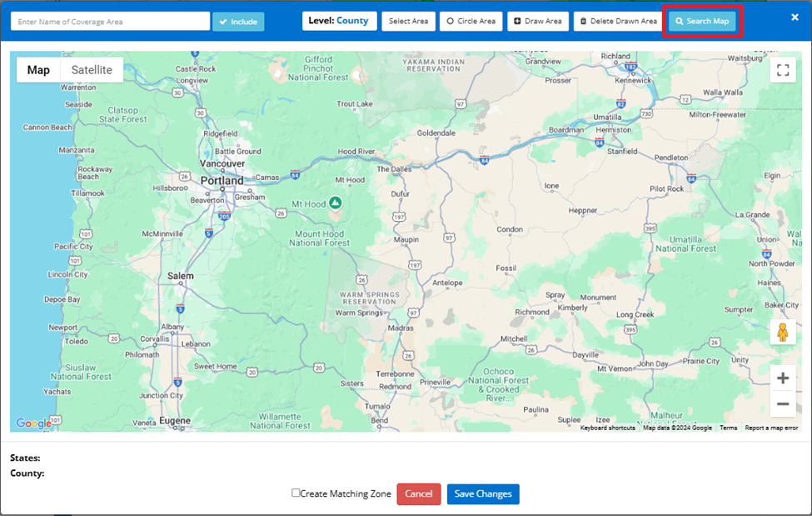This screenshot has width=812, height=516.
Task: Click the Lincoln City label on the coast
Action: [x=67, y=274]
